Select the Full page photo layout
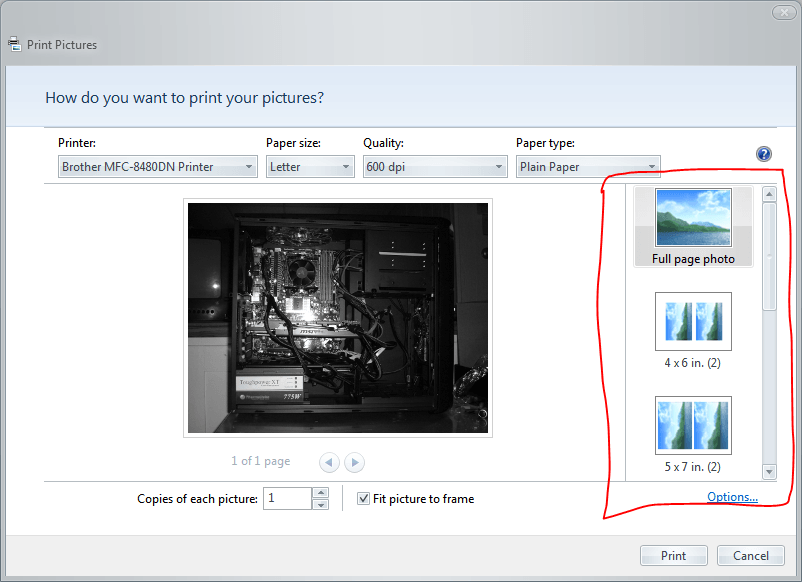This screenshot has height=582, width=802. coord(693,227)
